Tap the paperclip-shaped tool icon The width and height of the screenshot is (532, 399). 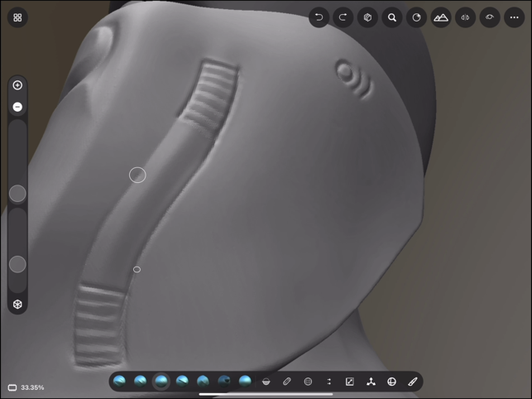287,382
